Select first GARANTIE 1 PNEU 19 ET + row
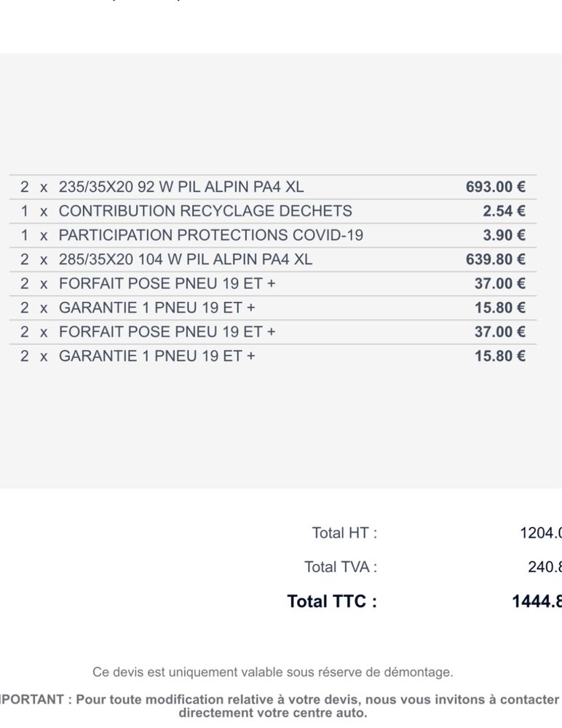 click(273, 308)
